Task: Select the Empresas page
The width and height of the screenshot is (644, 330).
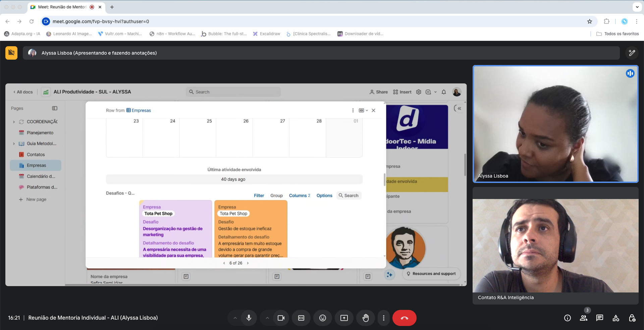Action: pyautogui.click(x=36, y=166)
